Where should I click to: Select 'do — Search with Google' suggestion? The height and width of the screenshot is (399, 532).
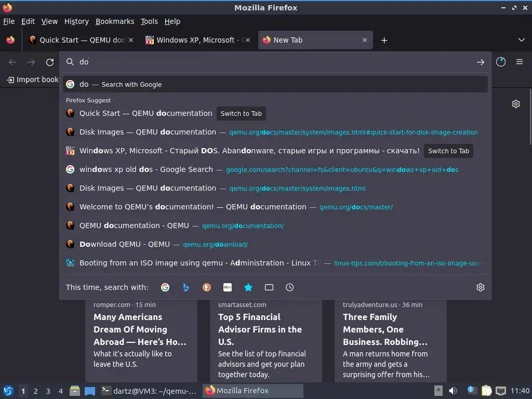pos(275,84)
